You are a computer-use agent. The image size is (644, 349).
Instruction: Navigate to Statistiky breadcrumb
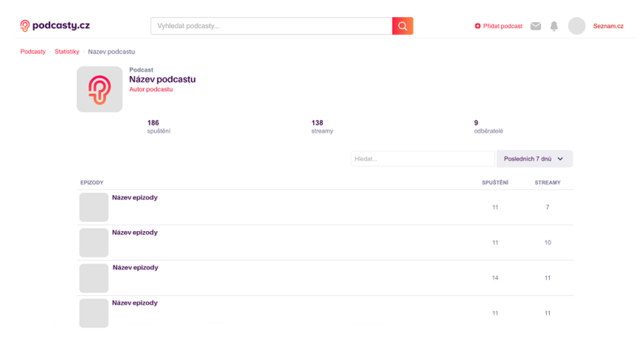click(x=67, y=52)
